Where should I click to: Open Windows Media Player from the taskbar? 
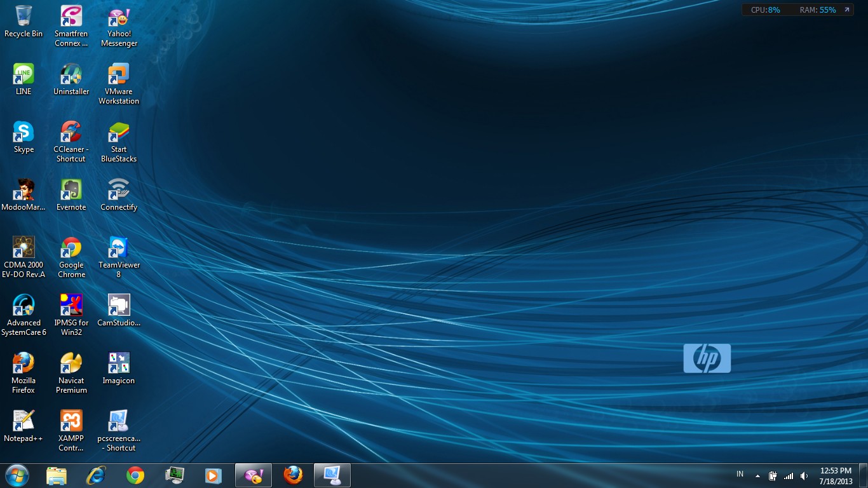tap(214, 475)
